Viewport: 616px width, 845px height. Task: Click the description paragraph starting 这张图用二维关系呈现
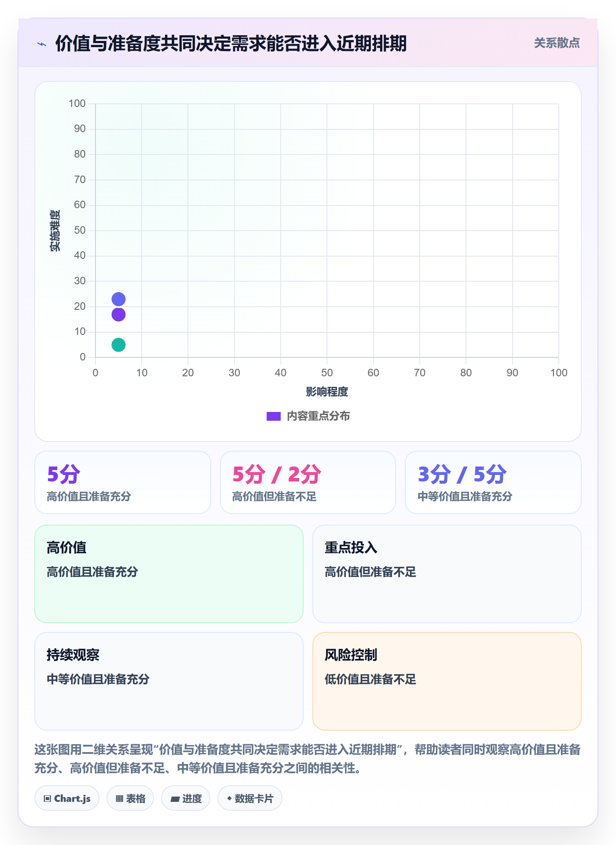click(x=308, y=759)
